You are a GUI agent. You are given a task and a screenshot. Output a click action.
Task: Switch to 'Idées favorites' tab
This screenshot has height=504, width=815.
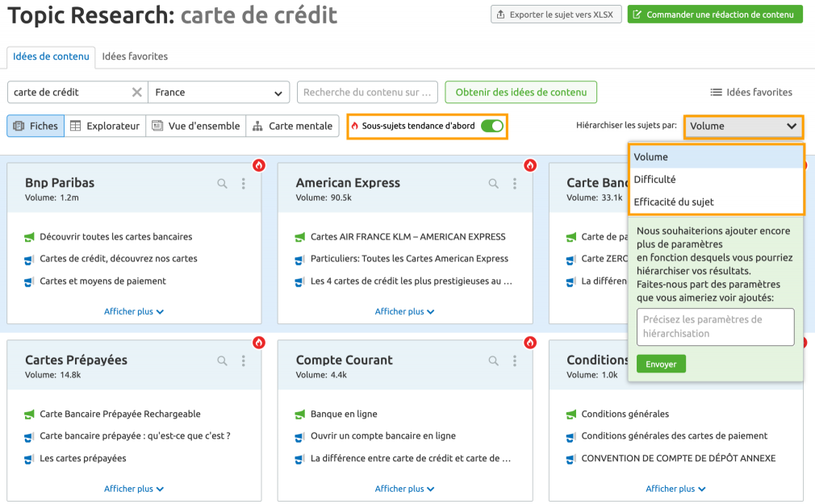(x=135, y=56)
